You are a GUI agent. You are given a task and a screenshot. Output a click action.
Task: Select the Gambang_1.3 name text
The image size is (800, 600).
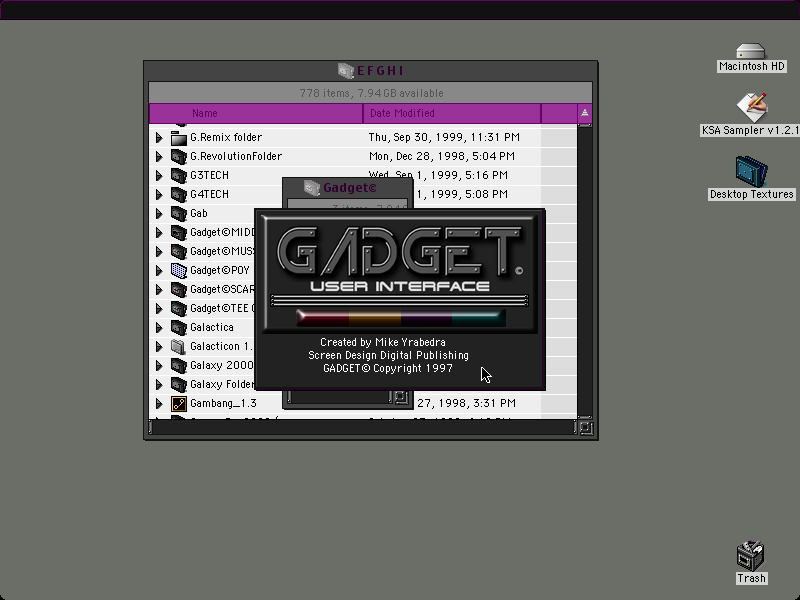(x=223, y=404)
